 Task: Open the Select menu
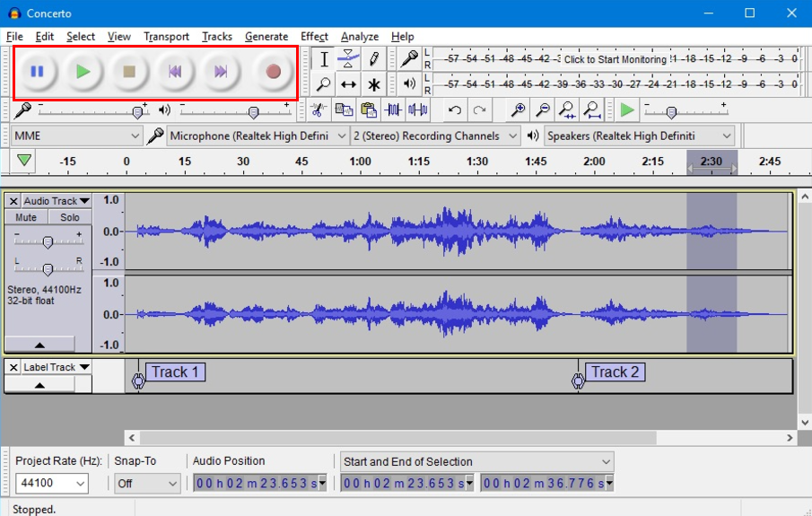point(80,36)
